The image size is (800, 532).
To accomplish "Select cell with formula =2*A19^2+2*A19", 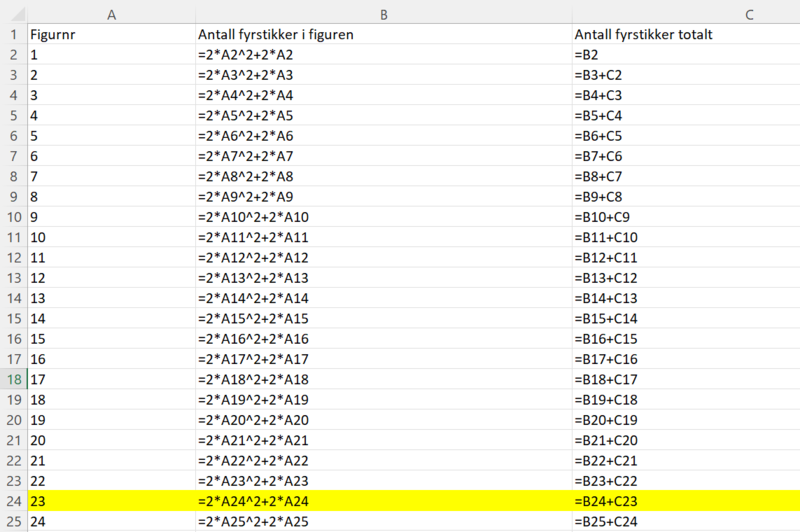I will click(384, 399).
